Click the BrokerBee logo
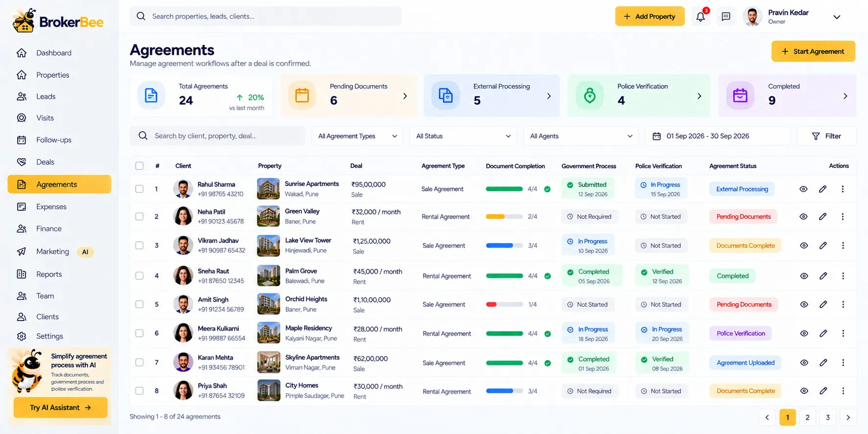The height and width of the screenshot is (434, 868). point(58,21)
